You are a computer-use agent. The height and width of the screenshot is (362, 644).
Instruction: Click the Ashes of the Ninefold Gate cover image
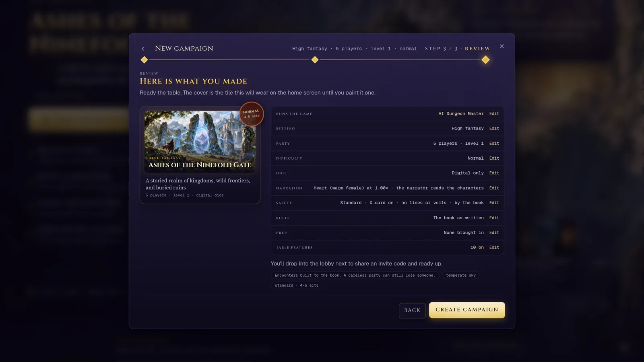coord(200,142)
